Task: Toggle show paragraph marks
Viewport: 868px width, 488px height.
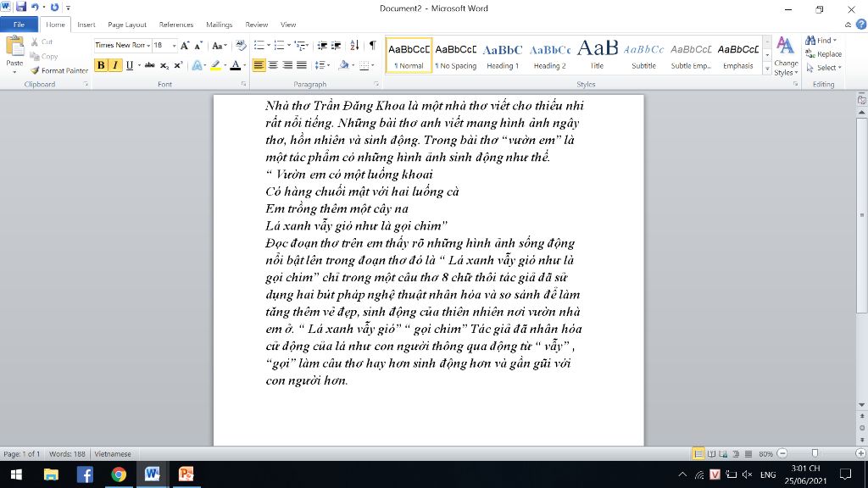Action: [x=372, y=45]
